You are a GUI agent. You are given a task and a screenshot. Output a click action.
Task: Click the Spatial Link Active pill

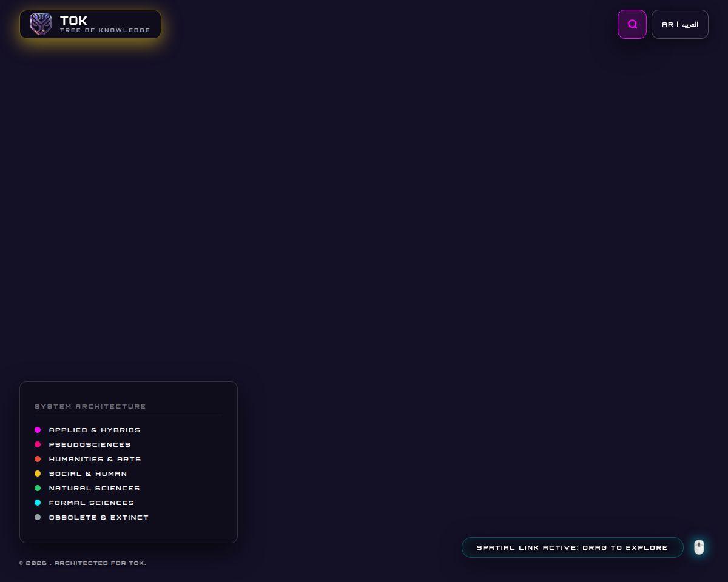tap(573, 547)
